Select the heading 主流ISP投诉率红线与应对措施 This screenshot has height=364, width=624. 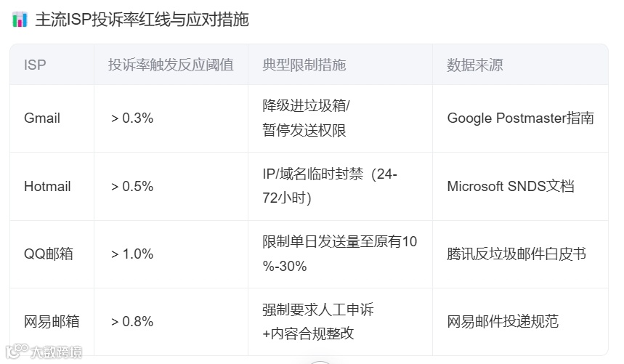click(x=142, y=20)
